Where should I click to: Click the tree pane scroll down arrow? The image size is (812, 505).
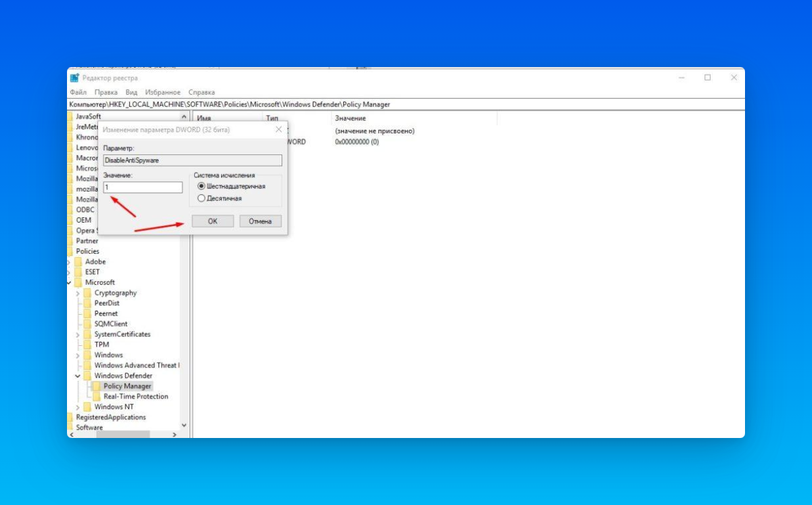point(184,425)
